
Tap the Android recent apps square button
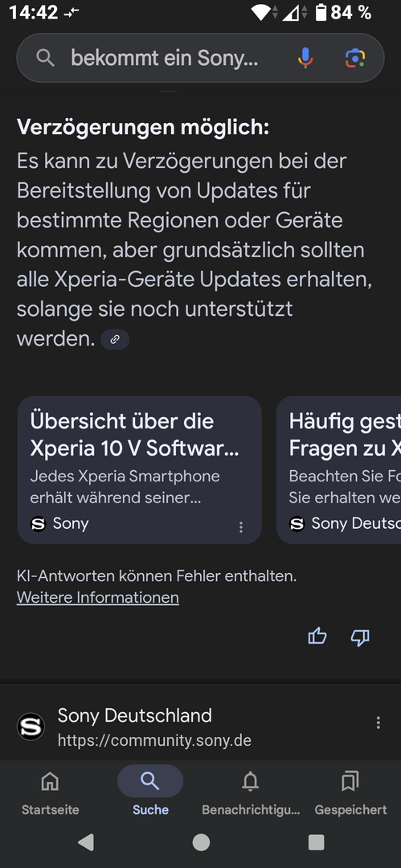pyautogui.click(x=317, y=842)
